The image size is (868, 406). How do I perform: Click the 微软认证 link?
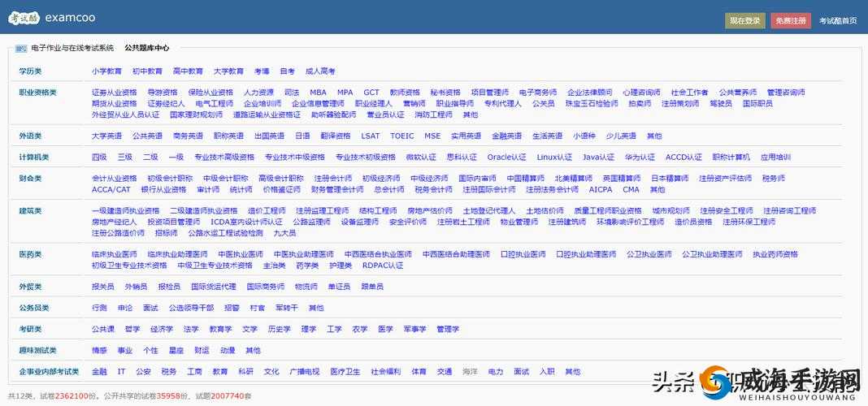click(421, 157)
